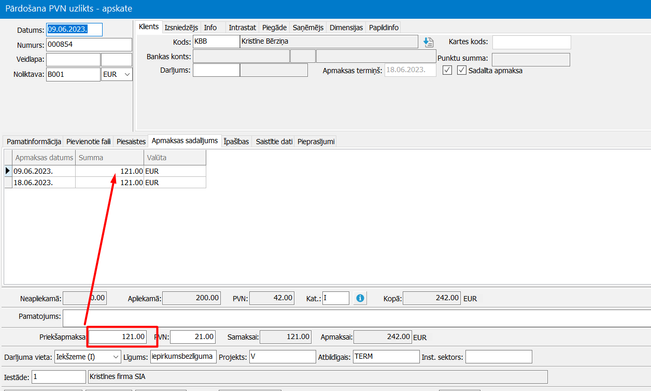Switch to Pievienotie faili tab
Image resolution: width=651 pixels, height=391 pixels.
pos(88,142)
